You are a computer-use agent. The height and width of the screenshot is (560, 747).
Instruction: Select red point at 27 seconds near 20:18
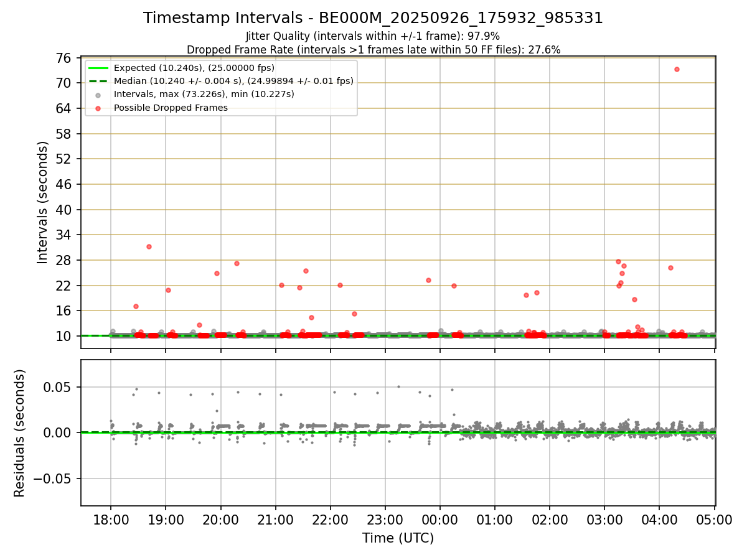pos(237,263)
